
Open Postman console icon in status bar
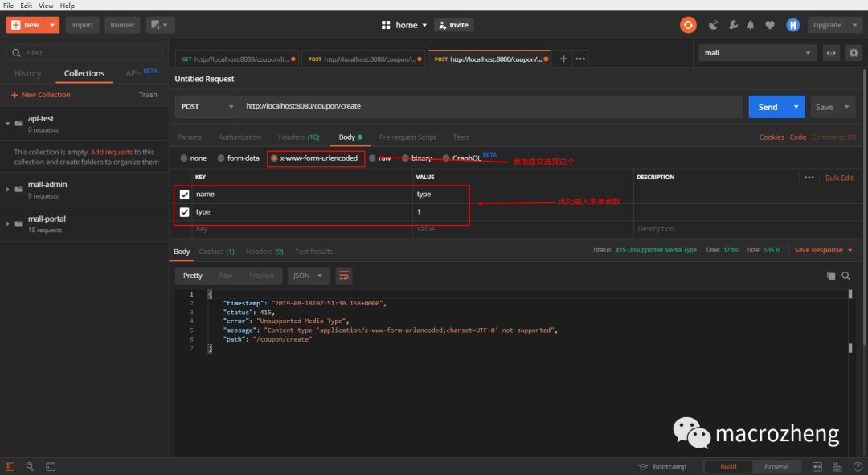[x=51, y=467]
